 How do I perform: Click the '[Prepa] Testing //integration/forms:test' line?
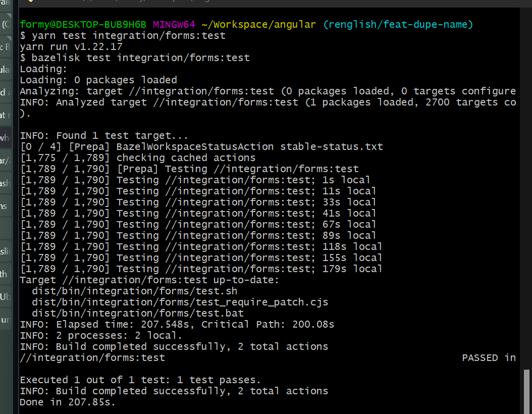(x=189, y=169)
